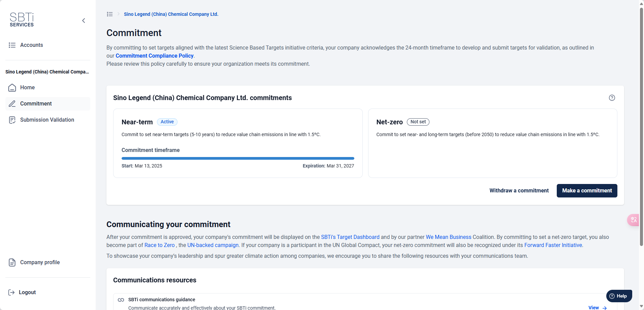
Task: Click the Submission Validation document icon
Action: (12, 120)
